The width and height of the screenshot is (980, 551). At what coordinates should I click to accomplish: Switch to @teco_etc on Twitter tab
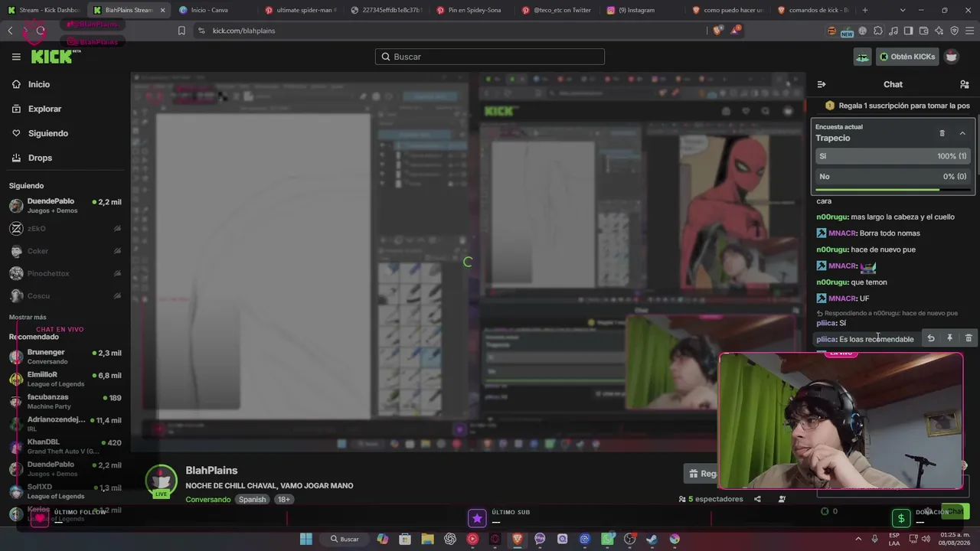[557, 10]
